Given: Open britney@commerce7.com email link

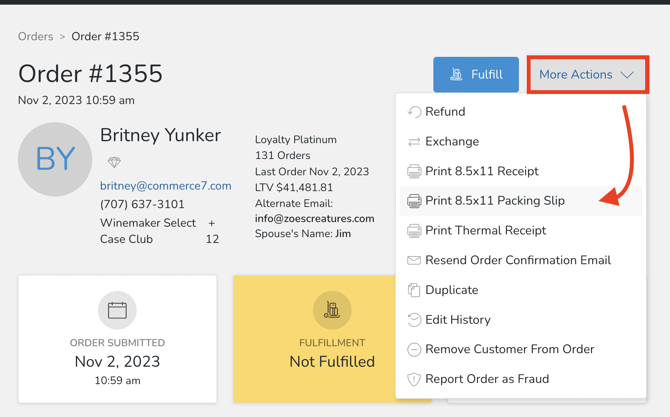Looking at the screenshot, I should 165,186.
